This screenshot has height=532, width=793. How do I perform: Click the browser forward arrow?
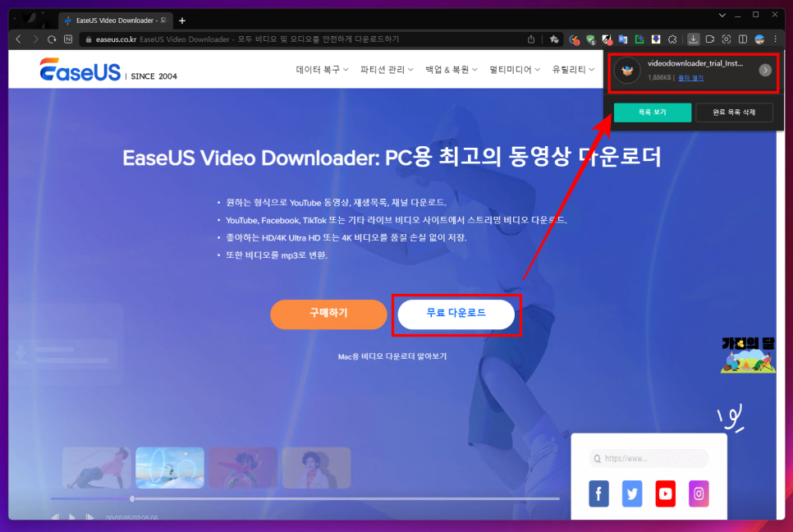(35, 39)
